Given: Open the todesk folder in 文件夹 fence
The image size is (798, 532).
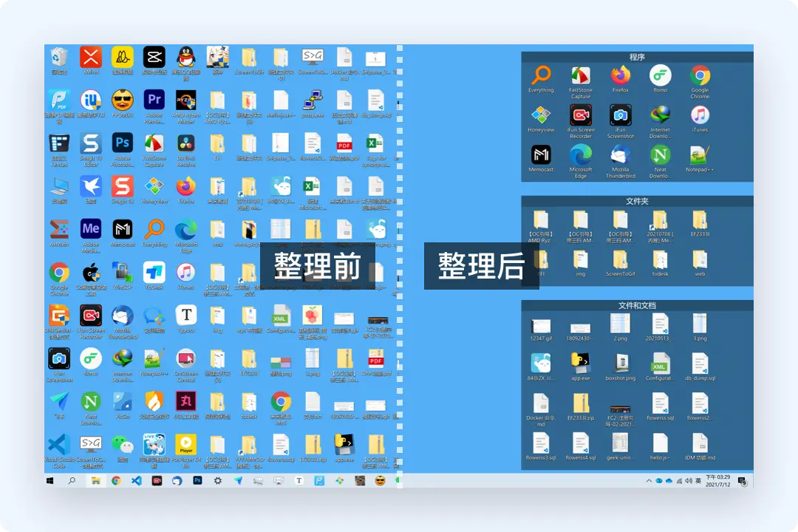Looking at the screenshot, I should 660,259.
